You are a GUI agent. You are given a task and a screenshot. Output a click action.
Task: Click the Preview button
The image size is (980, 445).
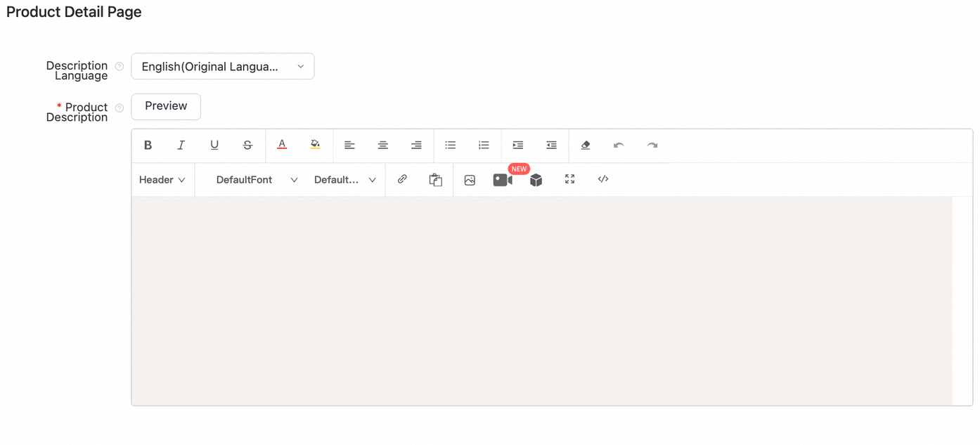click(x=166, y=106)
